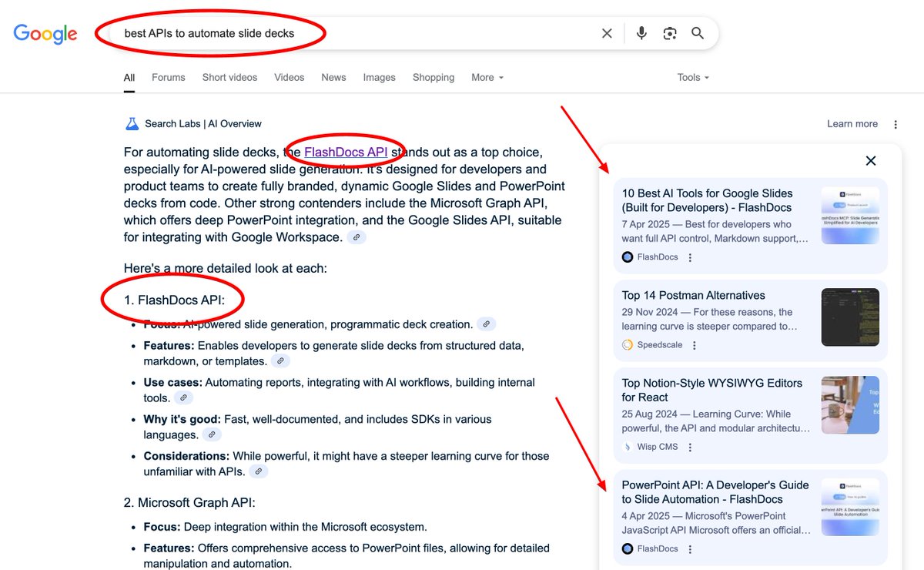Open more options for first FlashDocs source card
This screenshot has width=924, height=570.
690,257
